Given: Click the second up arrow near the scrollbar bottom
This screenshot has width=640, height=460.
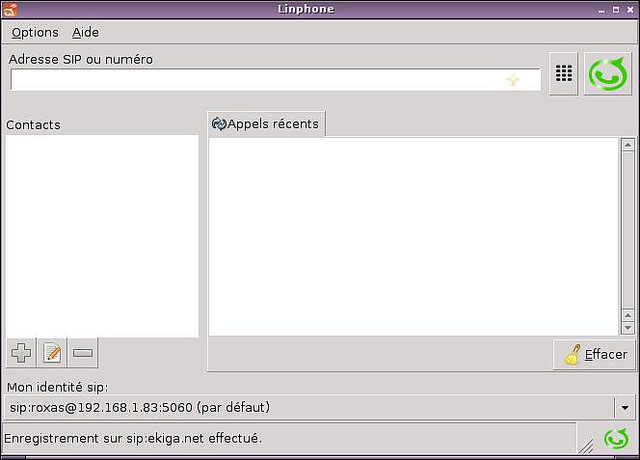Looking at the screenshot, I should 627,316.
